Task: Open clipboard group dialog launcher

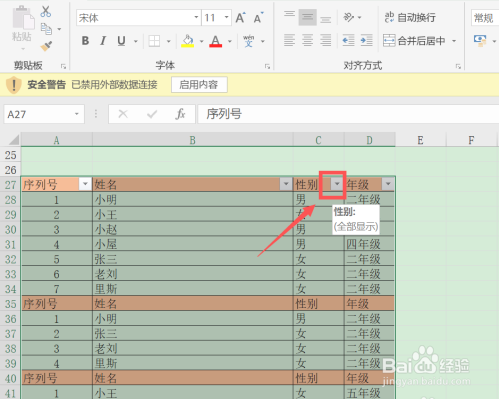Action: click(x=63, y=66)
